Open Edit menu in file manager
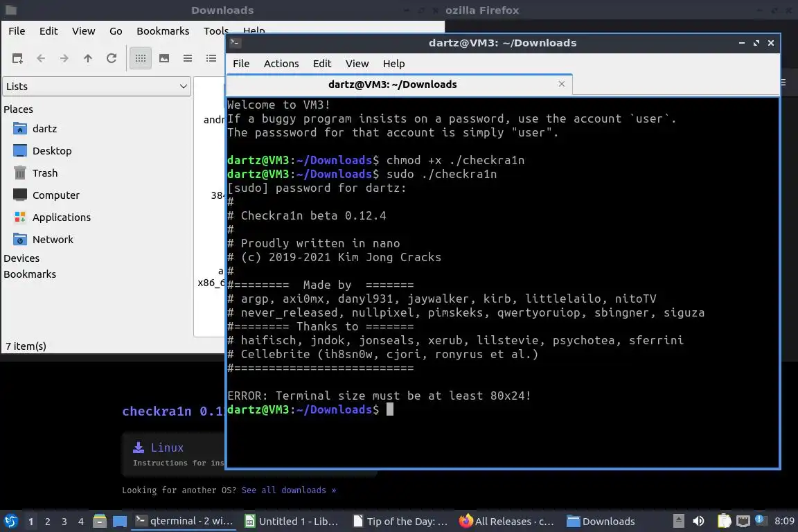The height and width of the screenshot is (532, 798). [48, 31]
